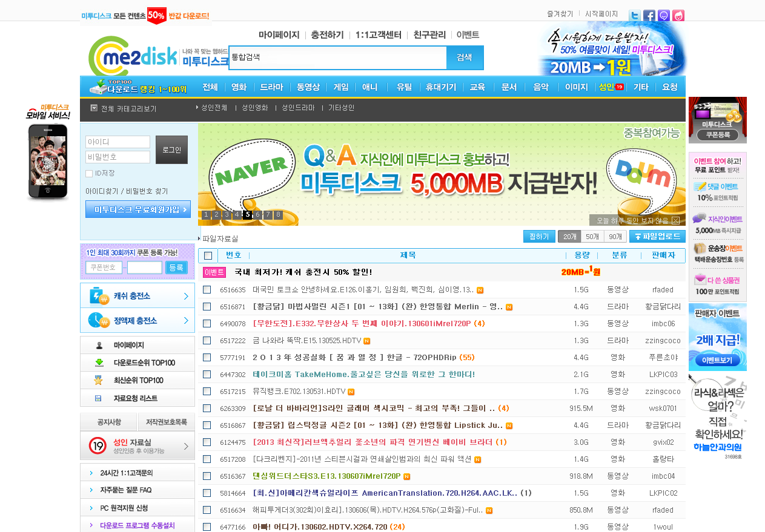Viewport: 765px width, 532px height.
Task: Expand 다운로드 프로그램 수동설치 item
Action: point(137,525)
